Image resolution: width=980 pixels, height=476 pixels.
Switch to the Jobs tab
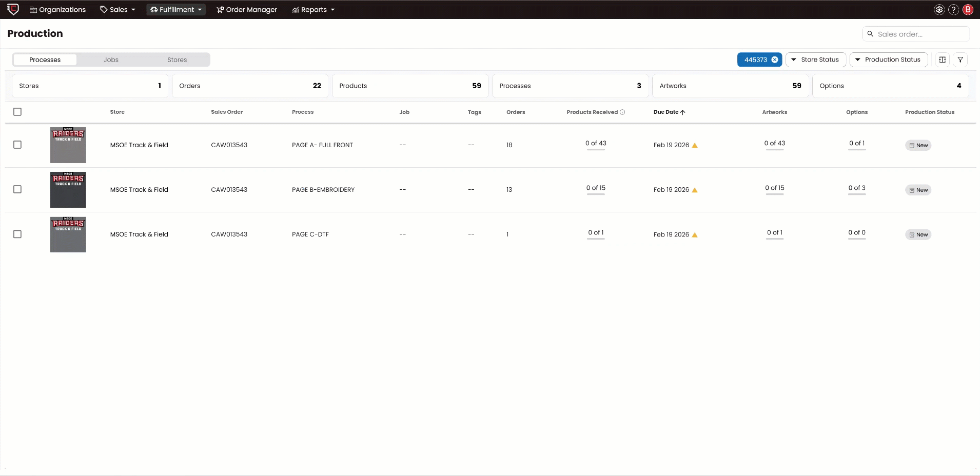click(x=111, y=60)
